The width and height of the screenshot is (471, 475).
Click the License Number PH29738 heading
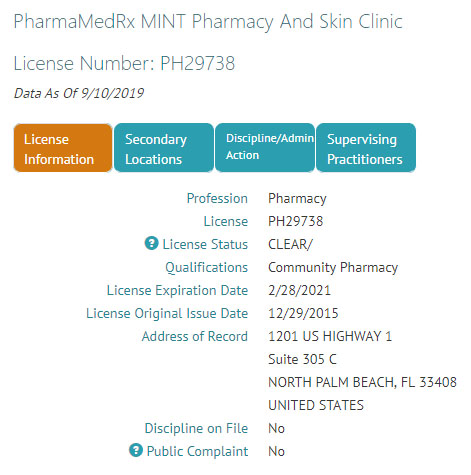point(124,63)
